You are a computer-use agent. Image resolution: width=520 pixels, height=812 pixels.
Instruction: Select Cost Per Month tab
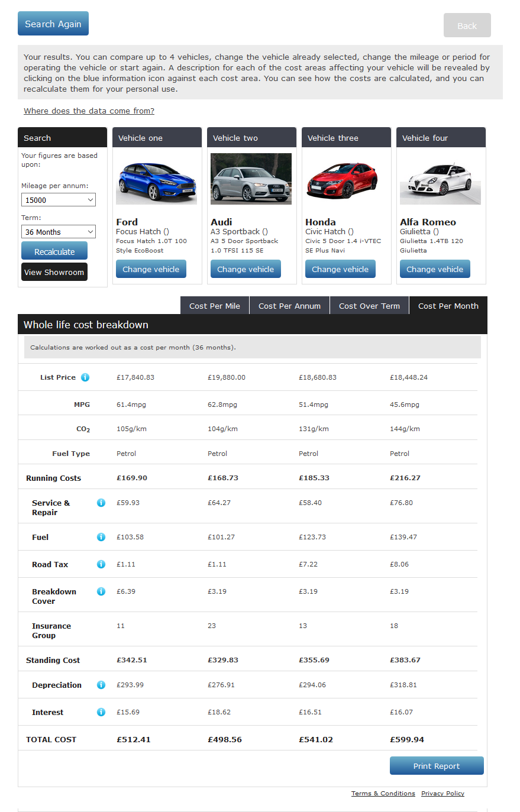pyautogui.click(x=448, y=306)
